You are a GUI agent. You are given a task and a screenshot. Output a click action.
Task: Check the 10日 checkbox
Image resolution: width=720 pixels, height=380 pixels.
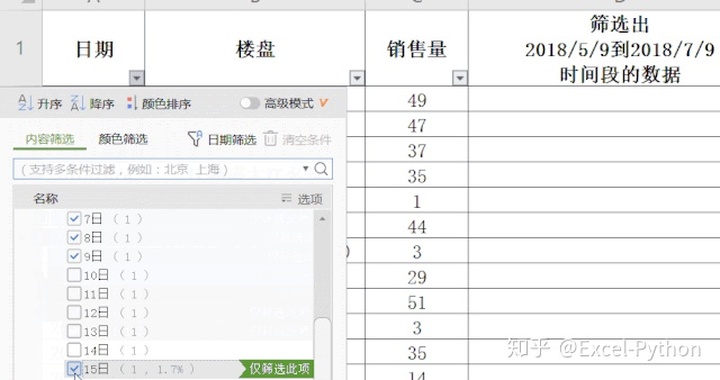click(74, 275)
